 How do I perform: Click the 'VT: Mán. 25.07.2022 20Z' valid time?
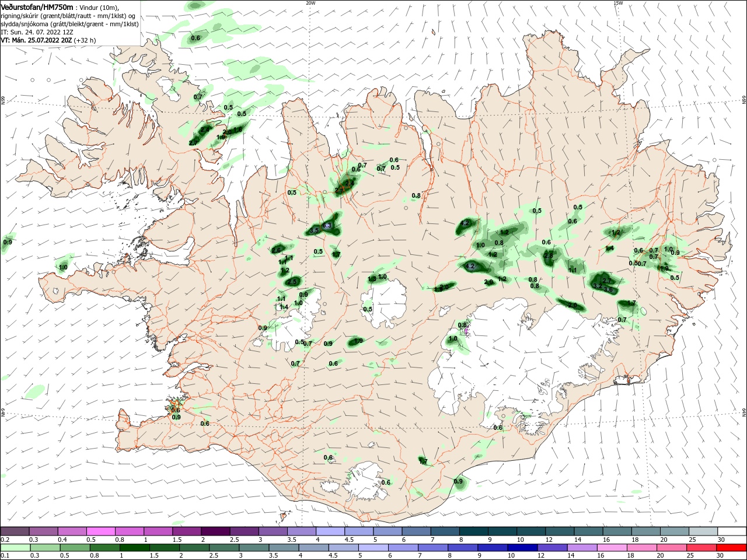click(36, 40)
